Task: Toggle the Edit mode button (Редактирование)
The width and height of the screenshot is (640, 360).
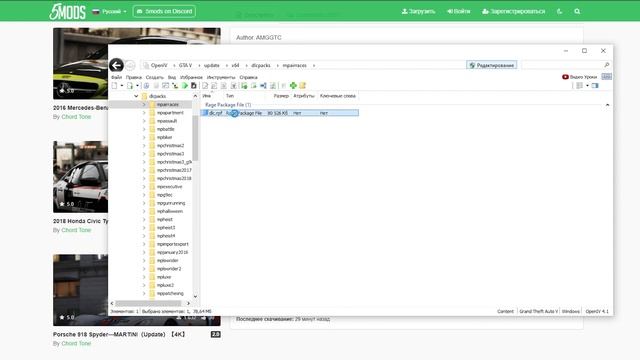Action: (x=491, y=65)
